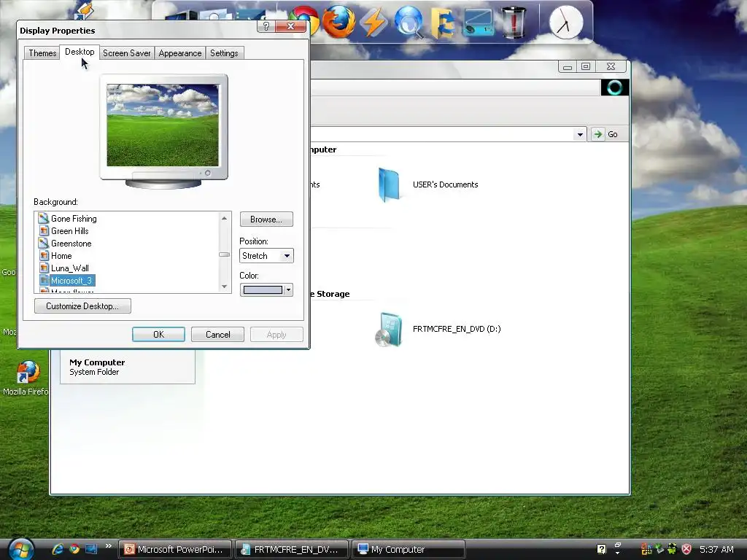Open the desktop Color picker dropdown
The height and width of the screenshot is (560, 747).
pos(266,289)
